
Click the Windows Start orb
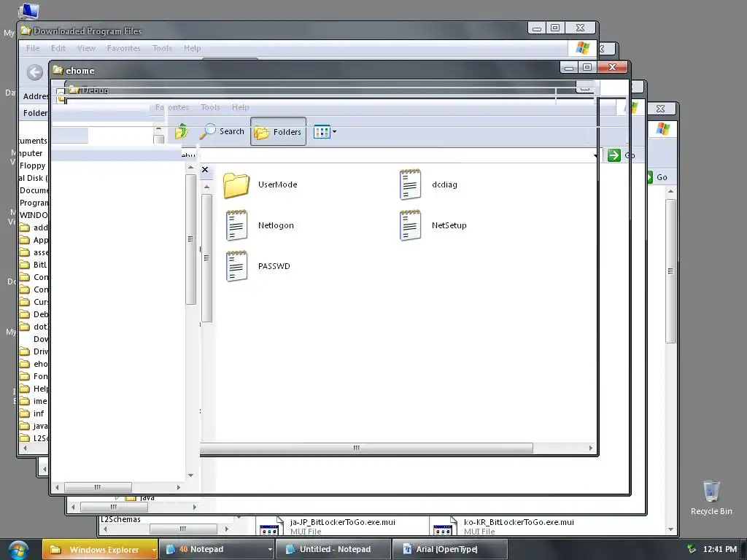pos(18,550)
